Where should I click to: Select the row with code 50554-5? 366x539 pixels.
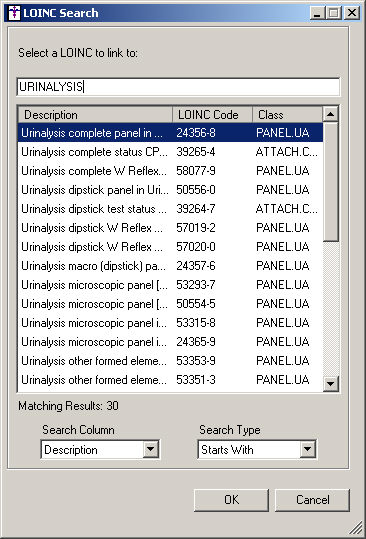pos(170,304)
